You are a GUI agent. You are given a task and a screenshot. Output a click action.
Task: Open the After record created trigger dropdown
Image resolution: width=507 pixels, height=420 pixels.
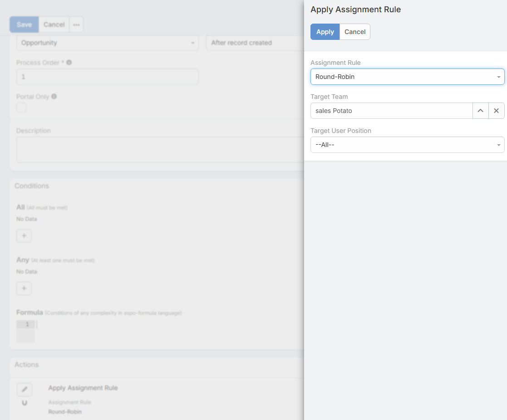[x=254, y=43]
